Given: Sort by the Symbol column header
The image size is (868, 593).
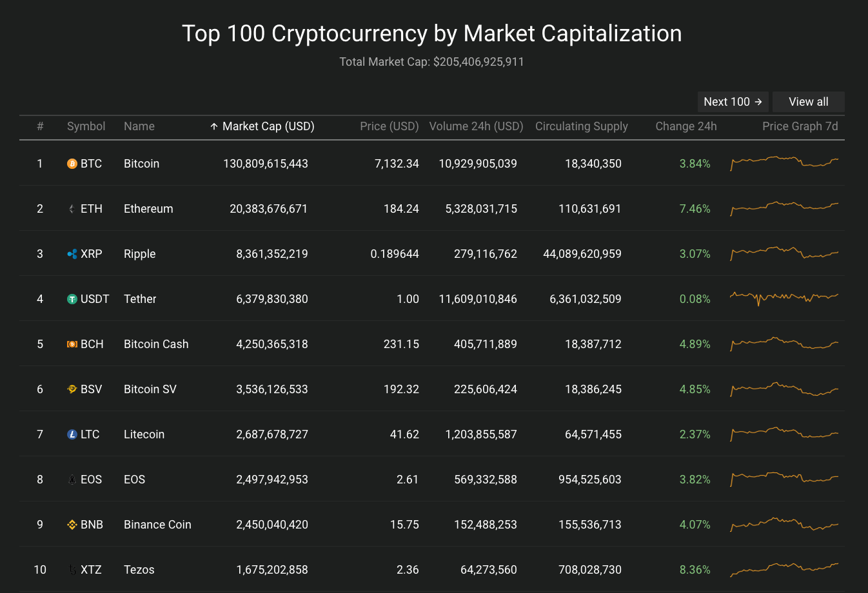Looking at the screenshot, I should click(x=86, y=126).
